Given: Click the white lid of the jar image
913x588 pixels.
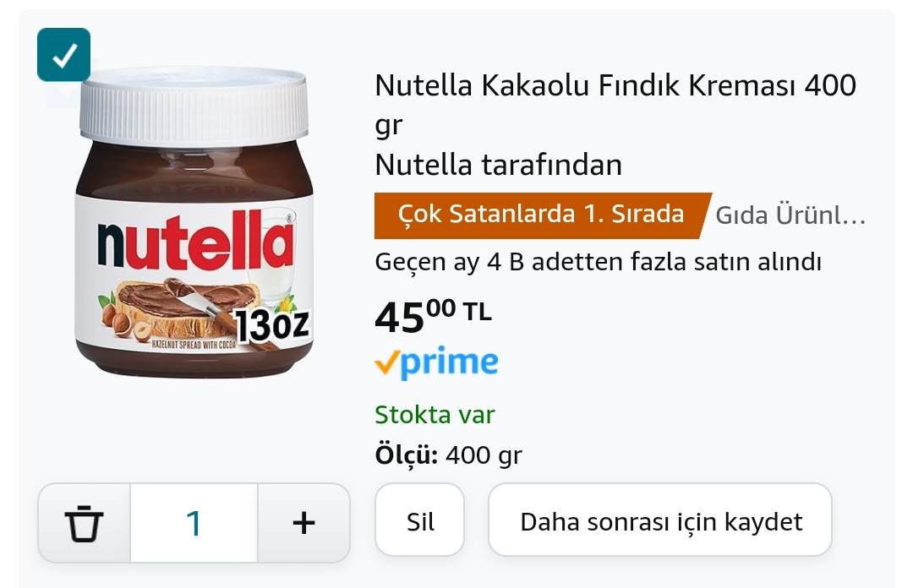Looking at the screenshot, I should point(194,103).
